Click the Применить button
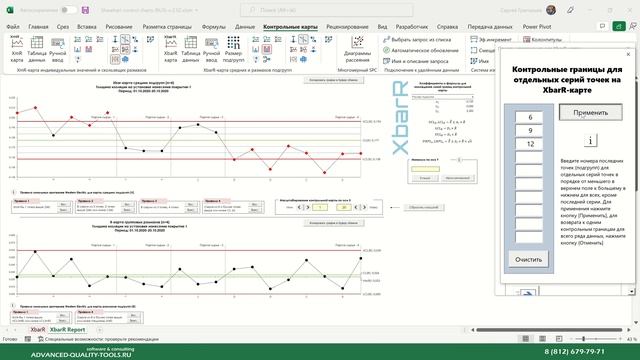The image size is (640, 360). 591,112
